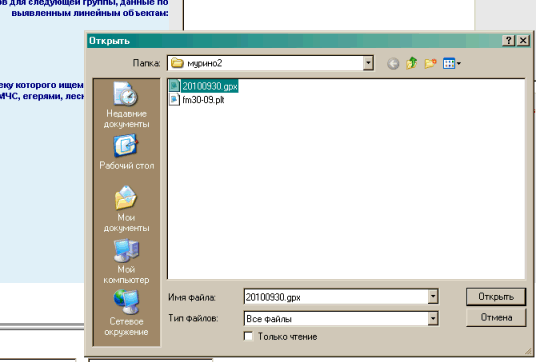Expand the Папка folder dropdown

(368, 63)
